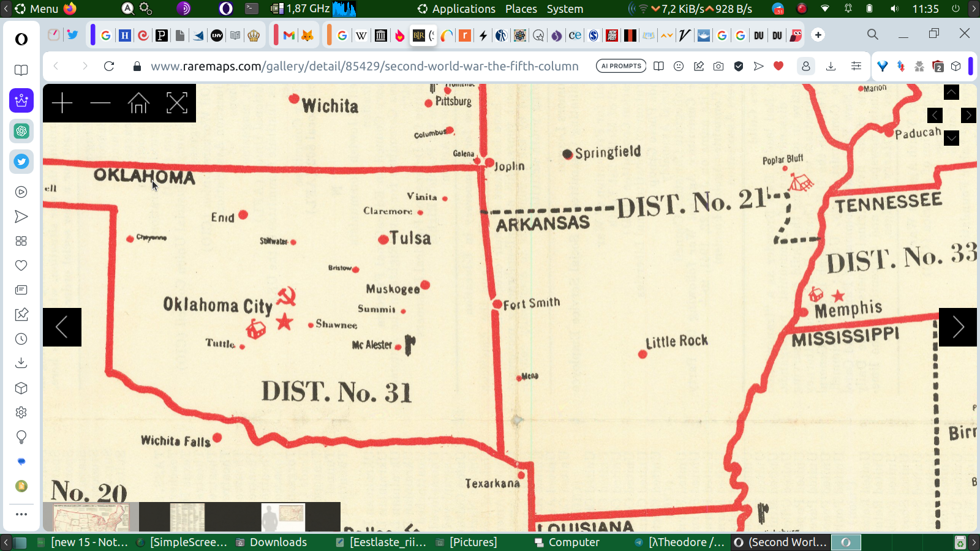Click the raremaps URL address field
The height and width of the screenshot is (551, 980).
pos(364,66)
